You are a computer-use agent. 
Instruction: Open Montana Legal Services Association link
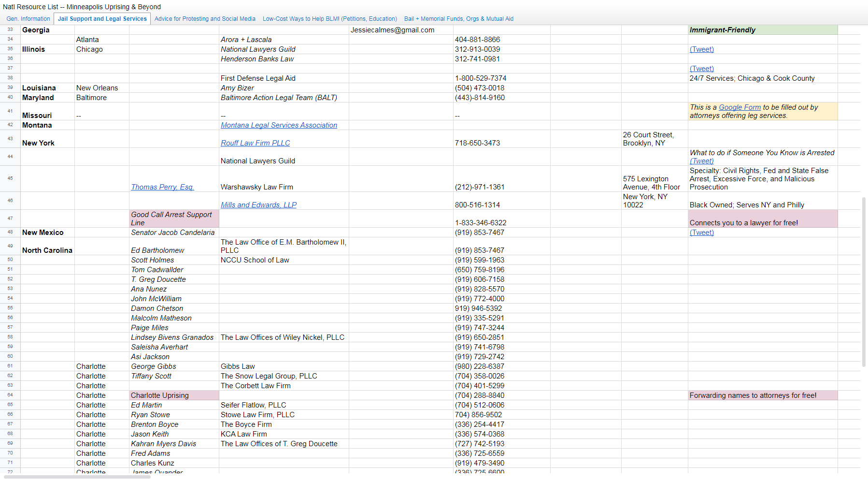coord(279,125)
